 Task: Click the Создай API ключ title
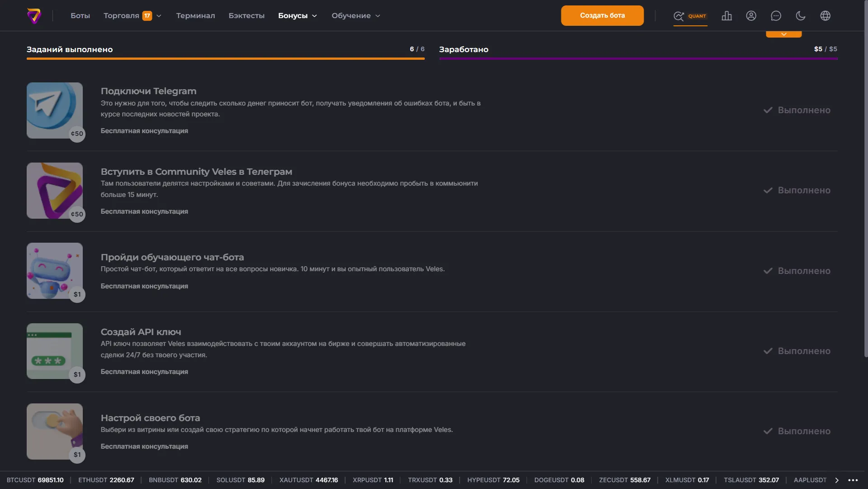click(141, 332)
